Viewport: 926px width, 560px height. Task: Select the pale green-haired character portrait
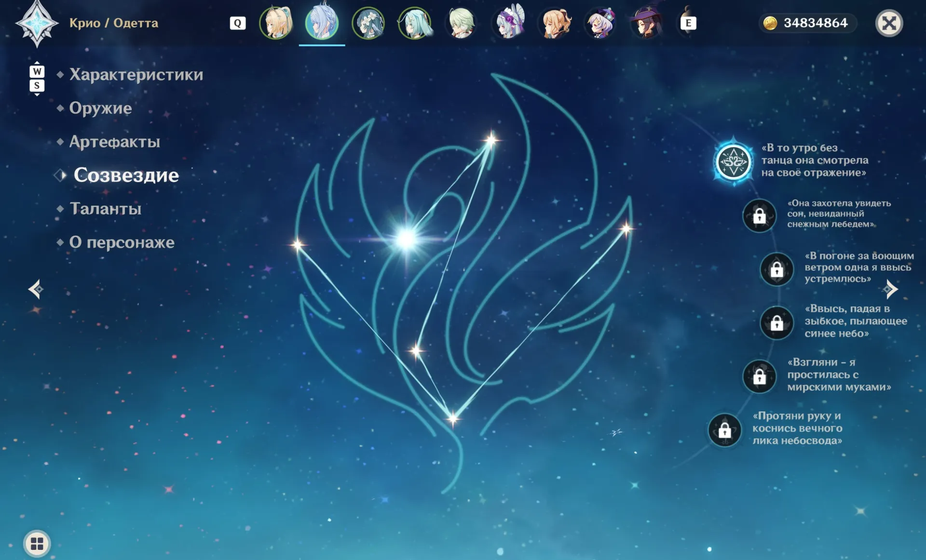pyautogui.click(x=461, y=23)
